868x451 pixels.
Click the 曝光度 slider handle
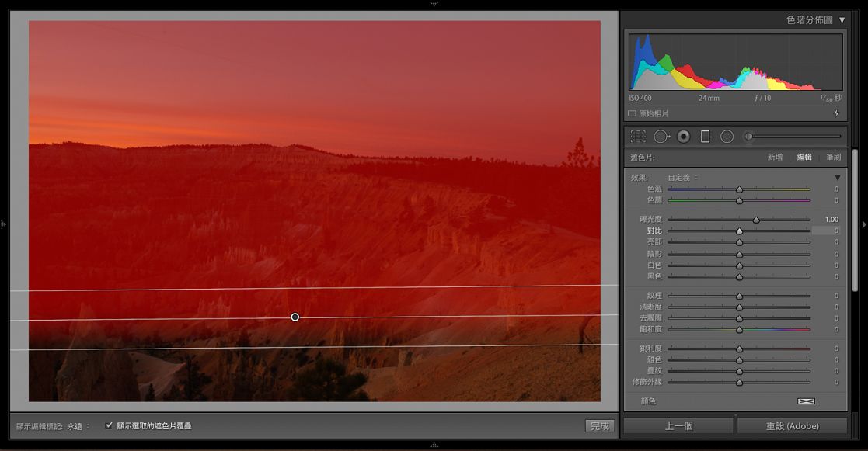click(756, 220)
